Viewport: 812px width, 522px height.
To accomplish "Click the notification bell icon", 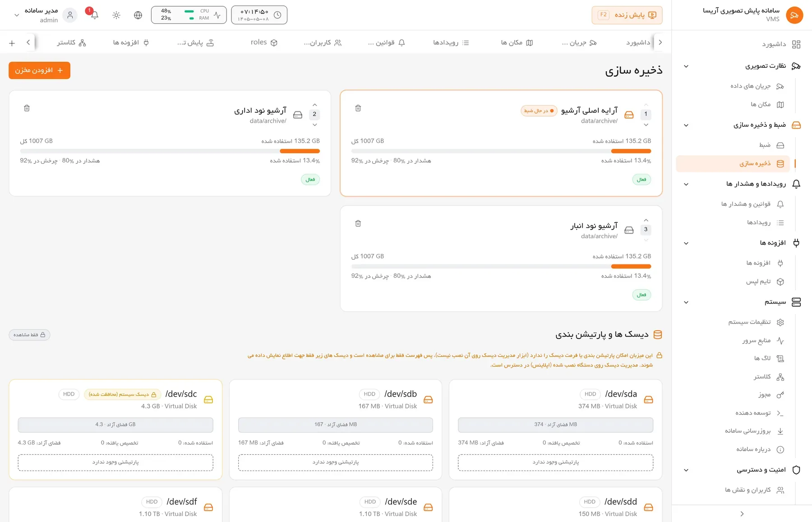I will point(94,15).
